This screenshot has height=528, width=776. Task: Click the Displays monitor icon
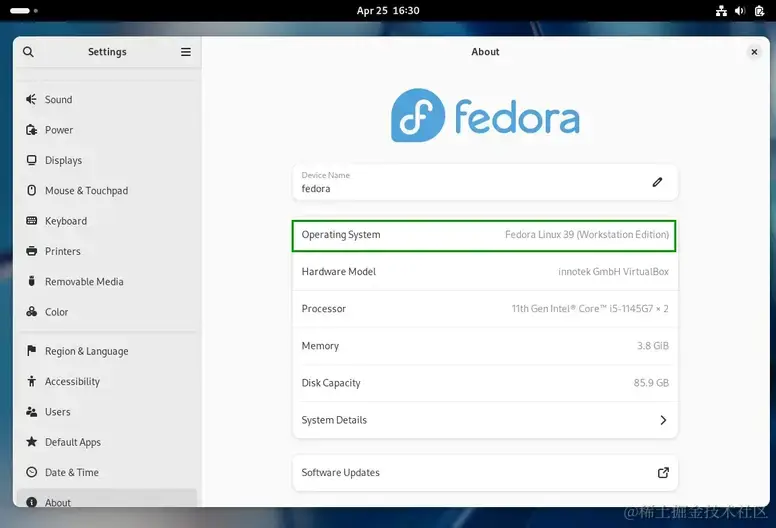[x=31, y=160]
